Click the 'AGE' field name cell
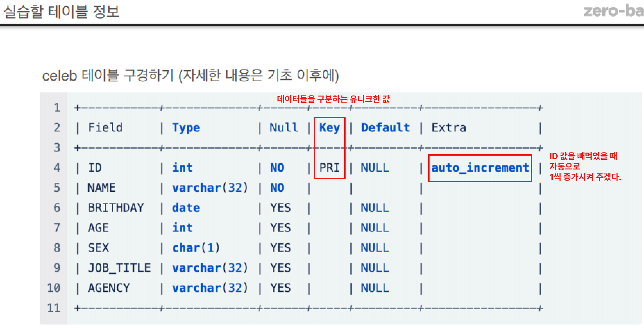This screenshot has width=644, height=328. coord(99,228)
